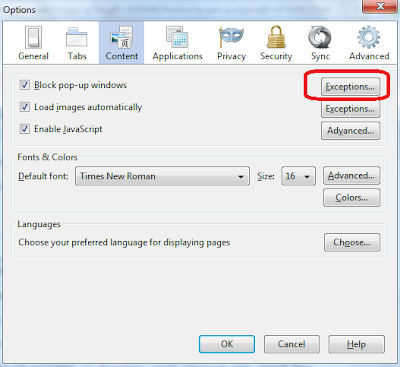Select the Content pictures icon
This screenshot has width=400, height=367.
(x=122, y=37)
